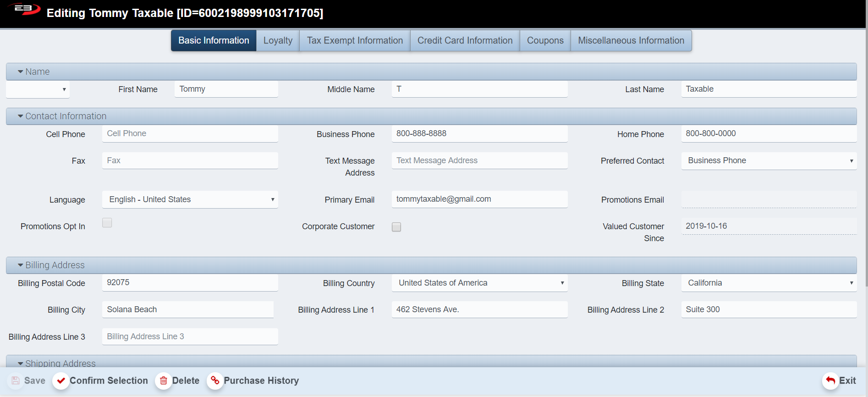
Task: Open the Billing State dropdown
Action: (769, 283)
